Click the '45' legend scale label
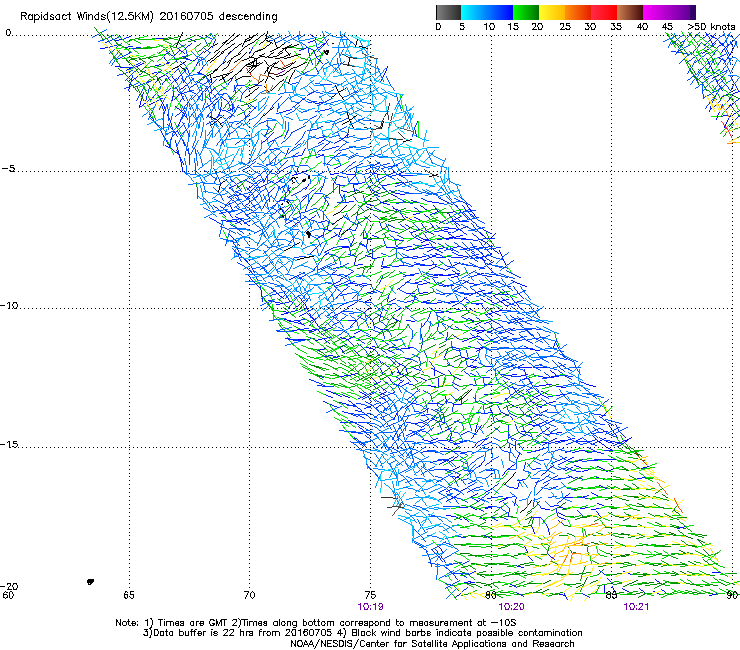 pos(667,26)
